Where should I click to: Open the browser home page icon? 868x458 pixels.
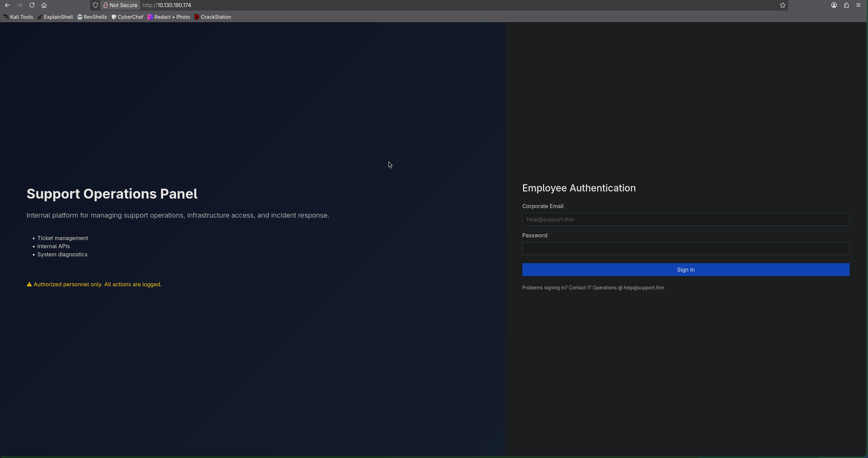pyautogui.click(x=44, y=5)
